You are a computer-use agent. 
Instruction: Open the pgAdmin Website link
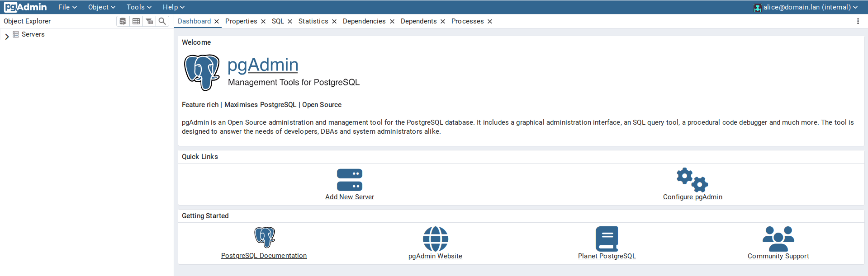tap(435, 256)
